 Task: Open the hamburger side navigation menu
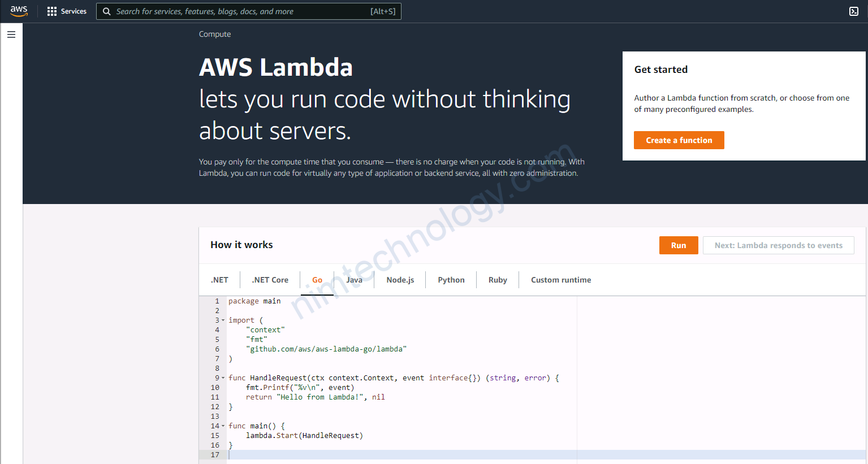11,34
